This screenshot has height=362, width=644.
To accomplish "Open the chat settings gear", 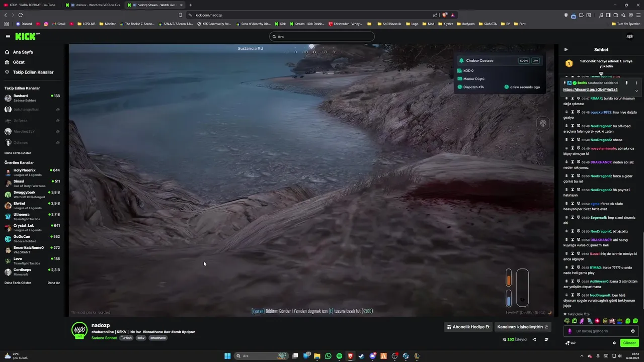I will click(x=614, y=343).
